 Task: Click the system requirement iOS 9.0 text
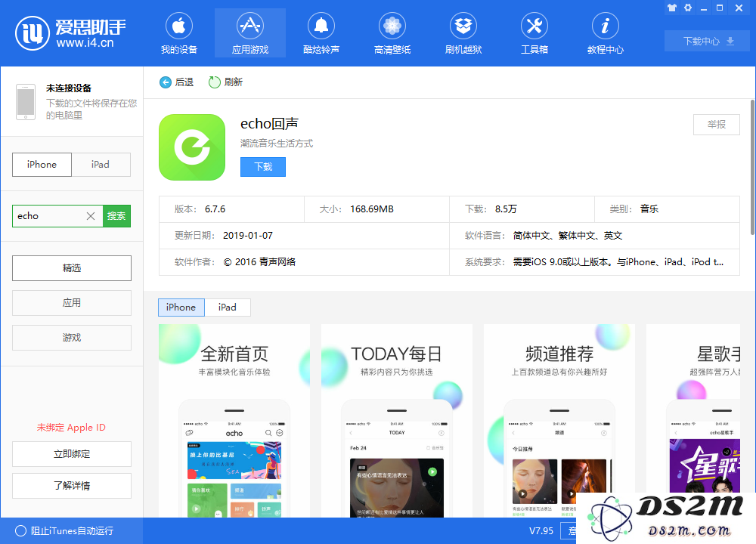point(618,262)
